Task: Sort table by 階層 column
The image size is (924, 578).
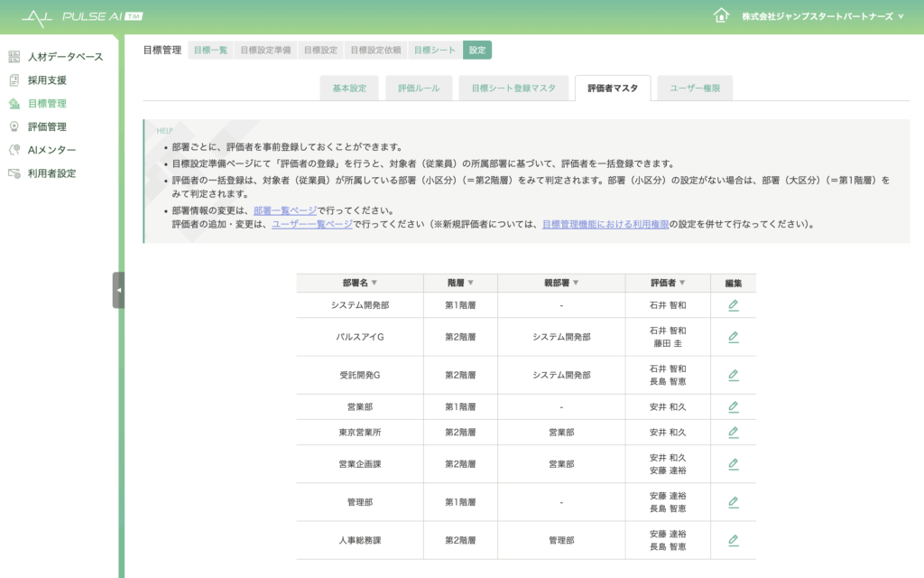Action: click(x=459, y=283)
